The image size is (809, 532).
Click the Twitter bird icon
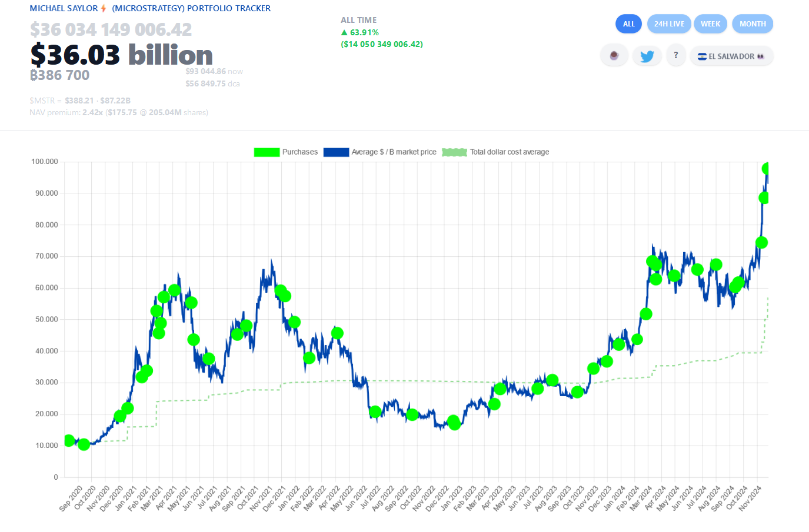pyautogui.click(x=647, y=56)
